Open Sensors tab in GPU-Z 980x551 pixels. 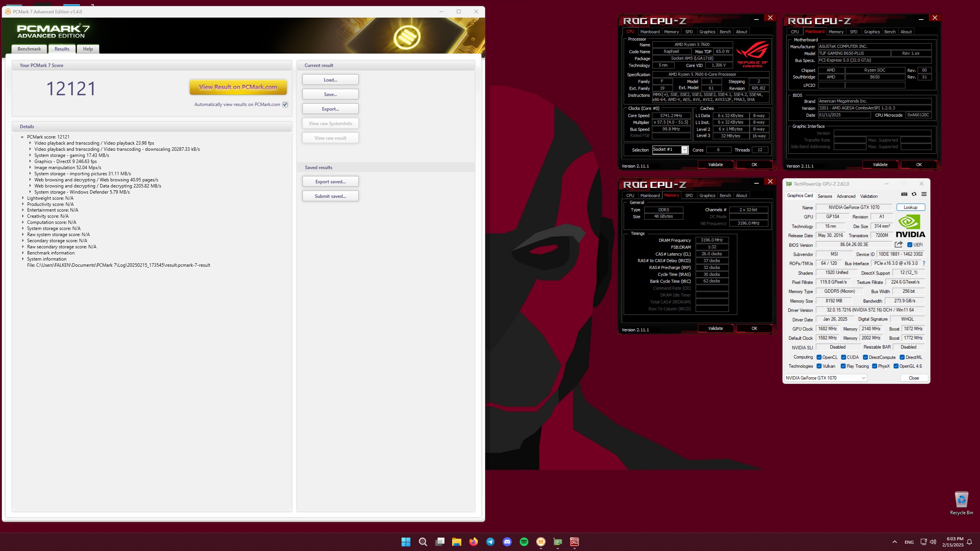coord(825,196)
